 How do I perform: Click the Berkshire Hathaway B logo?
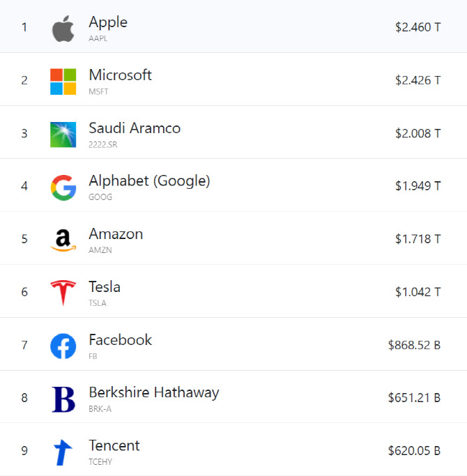(x=63, y=399)
